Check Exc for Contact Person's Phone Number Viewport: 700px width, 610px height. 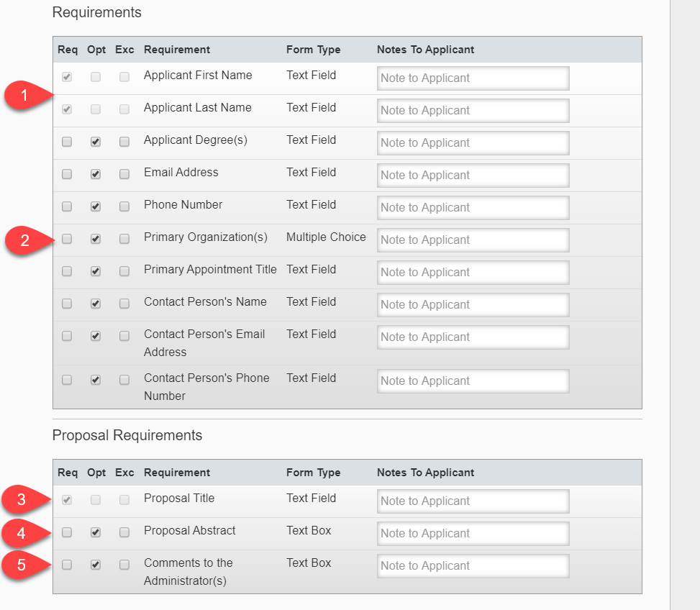(x=124, y=380)
